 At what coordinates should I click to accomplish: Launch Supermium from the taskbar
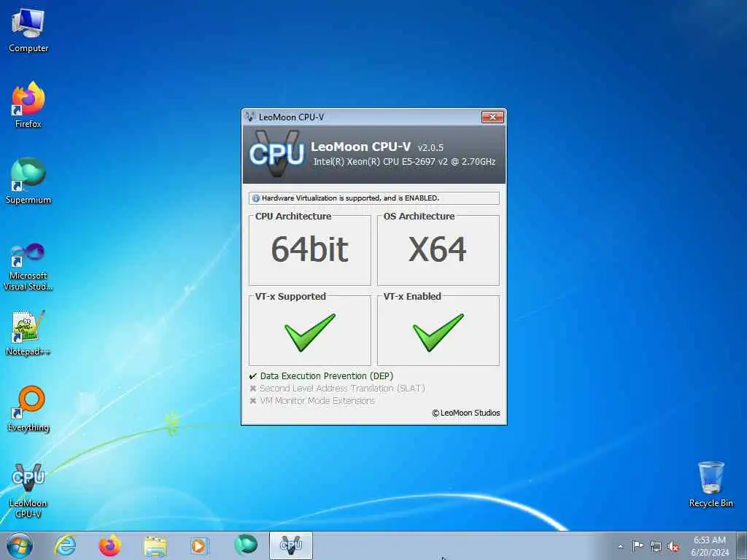246,545
